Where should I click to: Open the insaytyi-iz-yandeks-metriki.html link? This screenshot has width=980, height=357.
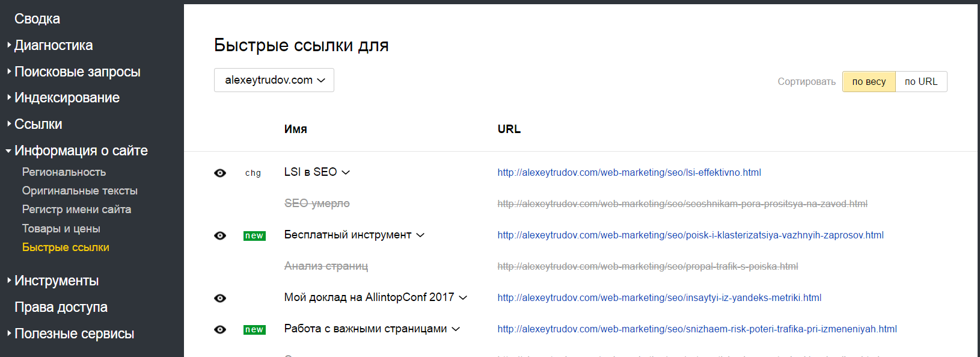(659, 298)
